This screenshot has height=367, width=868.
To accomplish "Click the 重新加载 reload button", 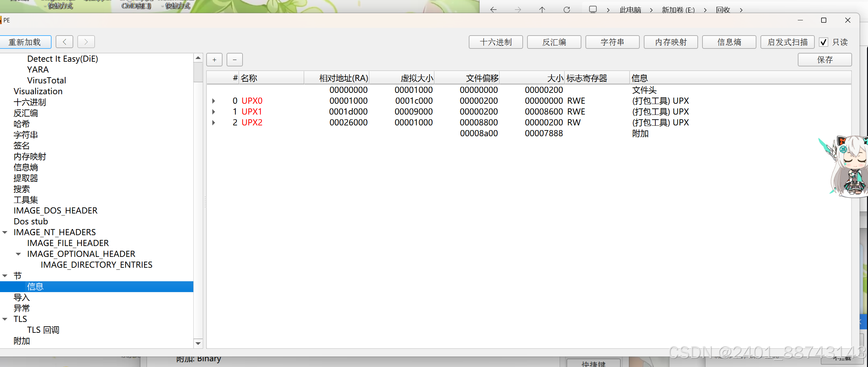I will [x=25, y=42].
